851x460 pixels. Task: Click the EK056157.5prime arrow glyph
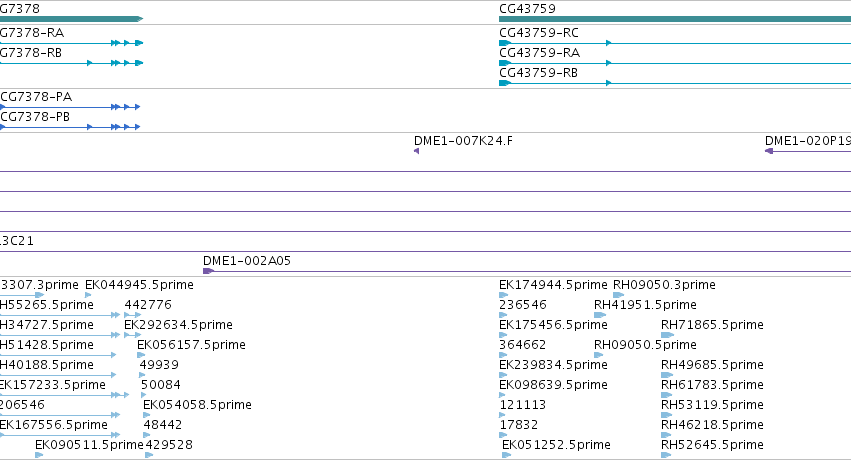[x=141, y=355]
